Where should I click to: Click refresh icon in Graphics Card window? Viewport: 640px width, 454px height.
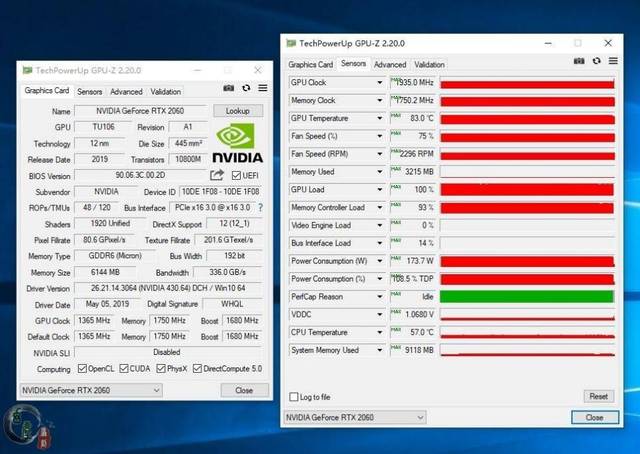point(246,88)
